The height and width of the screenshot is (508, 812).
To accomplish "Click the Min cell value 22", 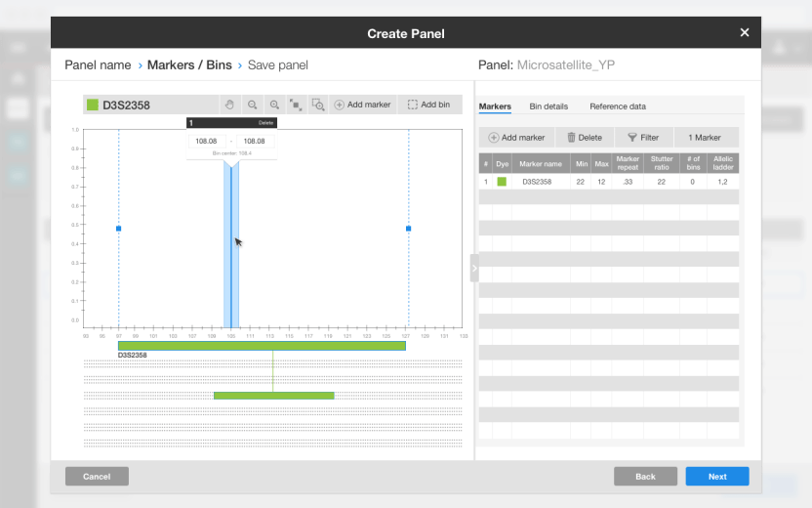I will pyautogui.click(x=581, y=182).
